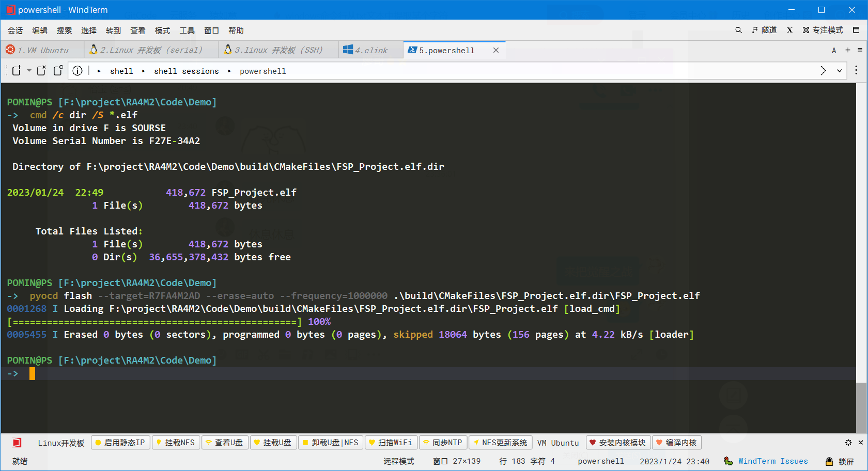Screen dimensions: 868x471
Task: Click the third session toolbar icon
Action: point(58,71)
